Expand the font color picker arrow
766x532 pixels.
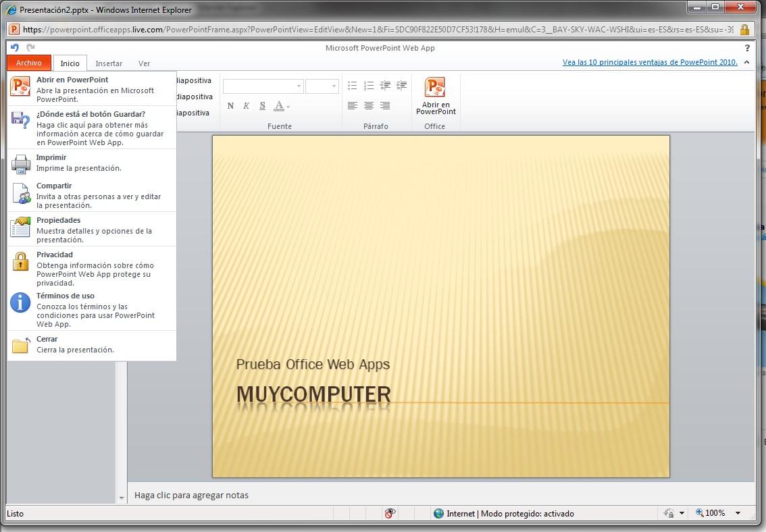click(288, 107)
